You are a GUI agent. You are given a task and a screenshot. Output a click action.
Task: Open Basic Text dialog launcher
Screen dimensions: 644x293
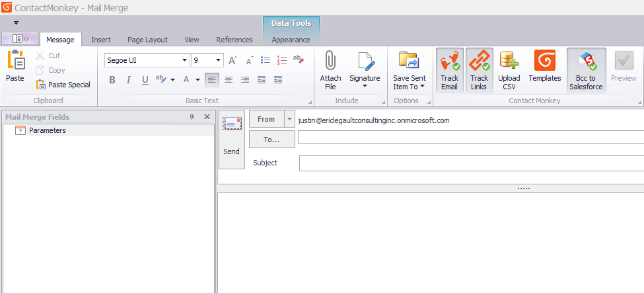[x=310, y=102]
